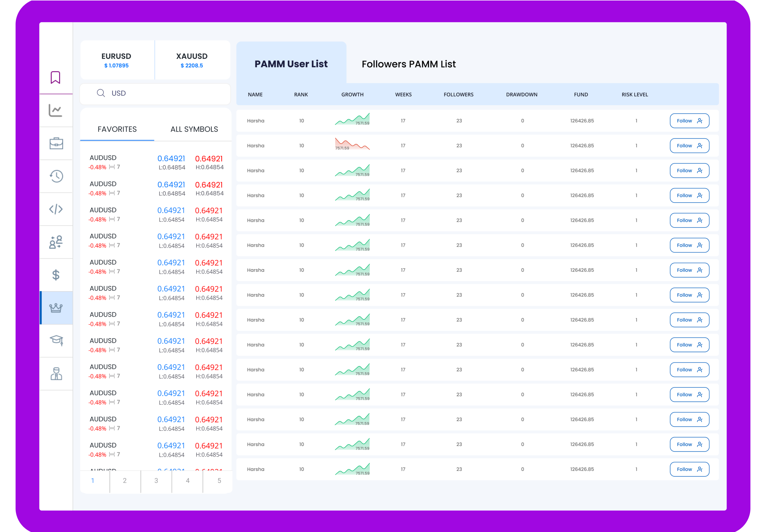Image resolution: width=766 pixels, height=532 pixels.
Task: Open the line chart sidebar icon
Action: tap(55, 110)
